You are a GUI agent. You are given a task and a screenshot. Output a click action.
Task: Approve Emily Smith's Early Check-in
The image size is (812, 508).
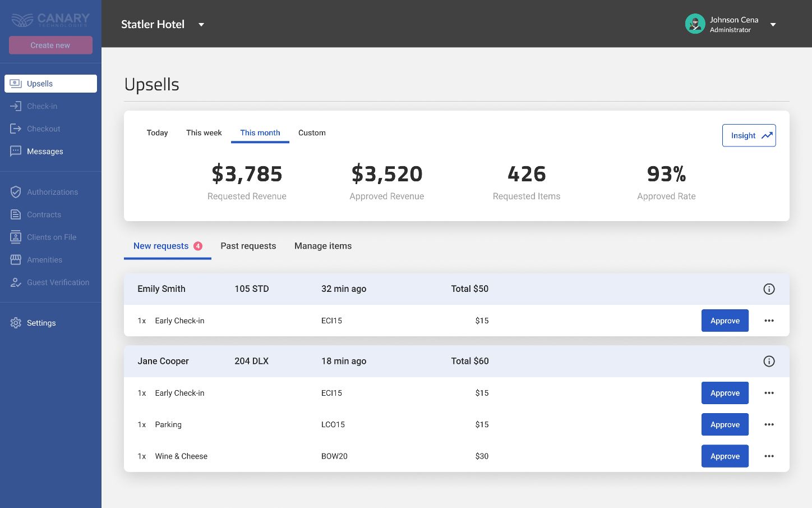tap(725, 321)
